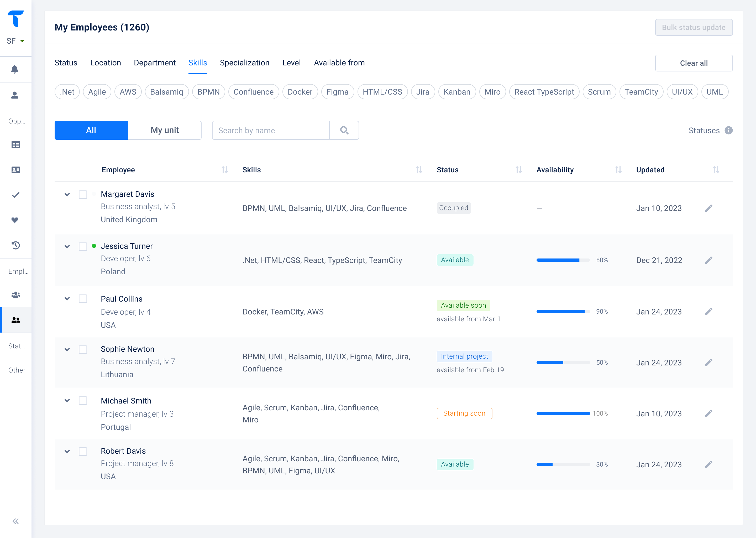The image size is (756, 538).
Task: Open the Status filter tab
Action: 66,63
